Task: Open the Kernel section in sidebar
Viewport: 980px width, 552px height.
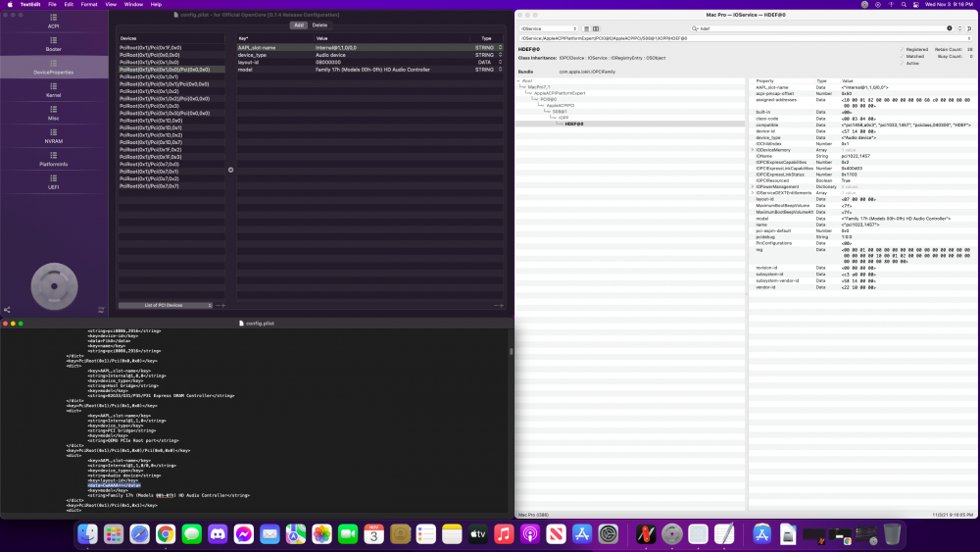Action: tap(53, 90)
